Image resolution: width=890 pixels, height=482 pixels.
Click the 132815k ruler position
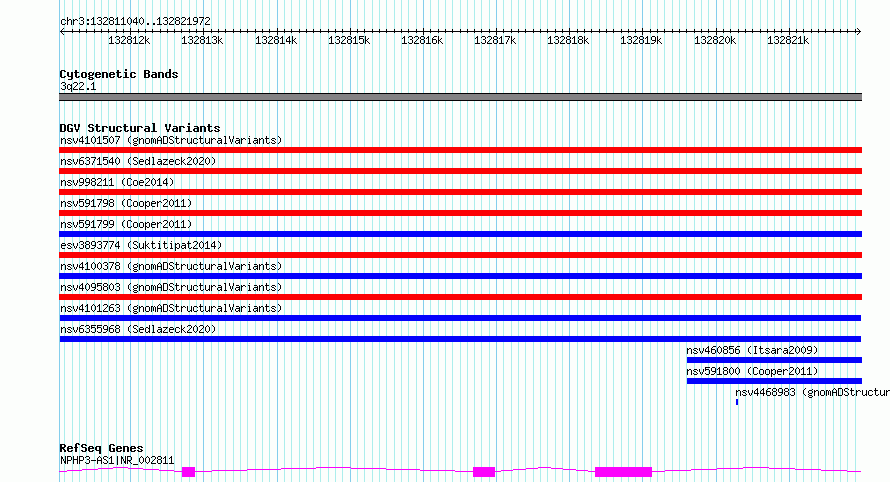click(x=349, y=40)
